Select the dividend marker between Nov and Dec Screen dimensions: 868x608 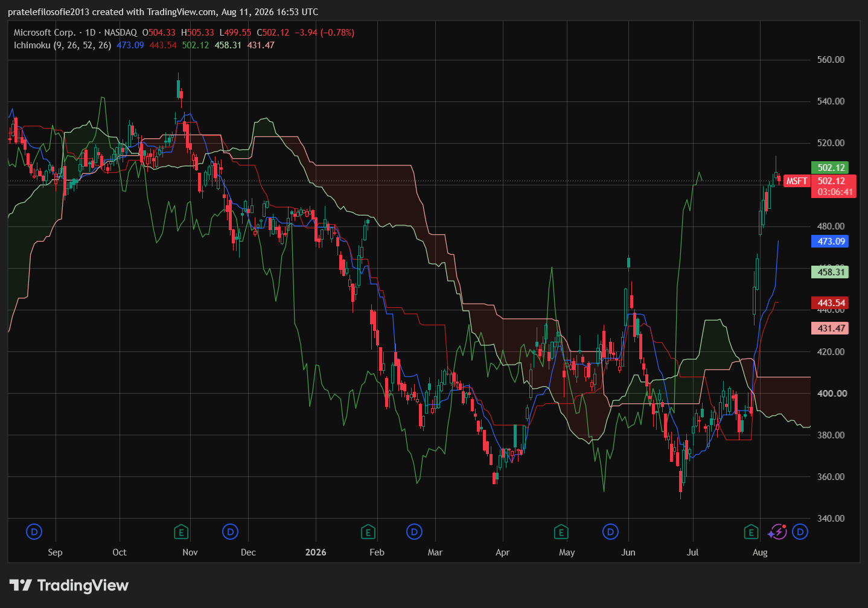click(230, 532)
